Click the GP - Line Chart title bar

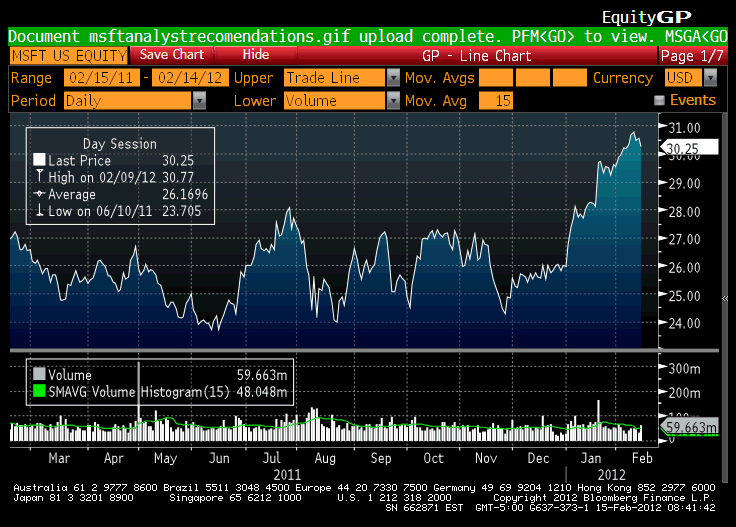click(x=477, y=56)
